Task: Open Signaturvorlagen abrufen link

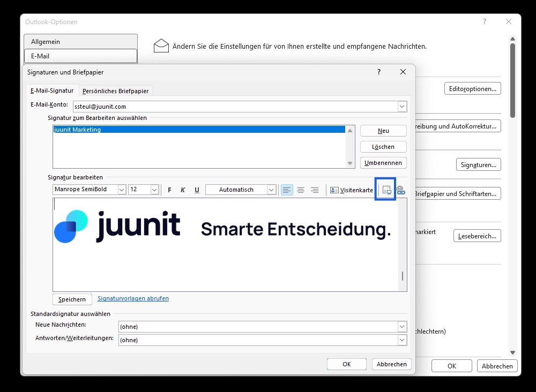Action: (133, 298)
